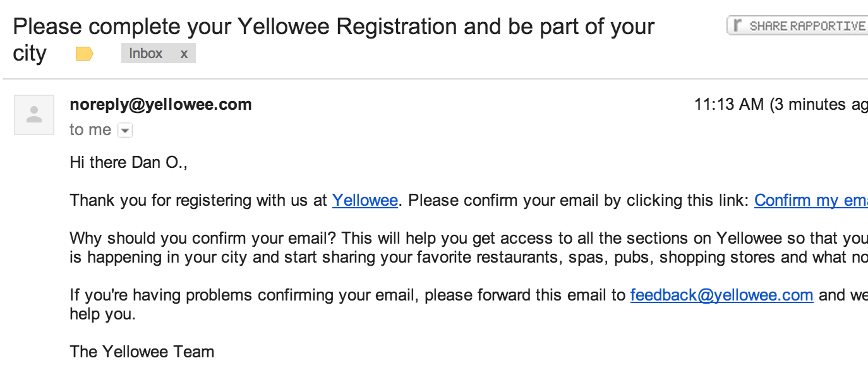Click the 11:13 AM timestamp
The width and height of the screenshot is (868, 375).
728,105
